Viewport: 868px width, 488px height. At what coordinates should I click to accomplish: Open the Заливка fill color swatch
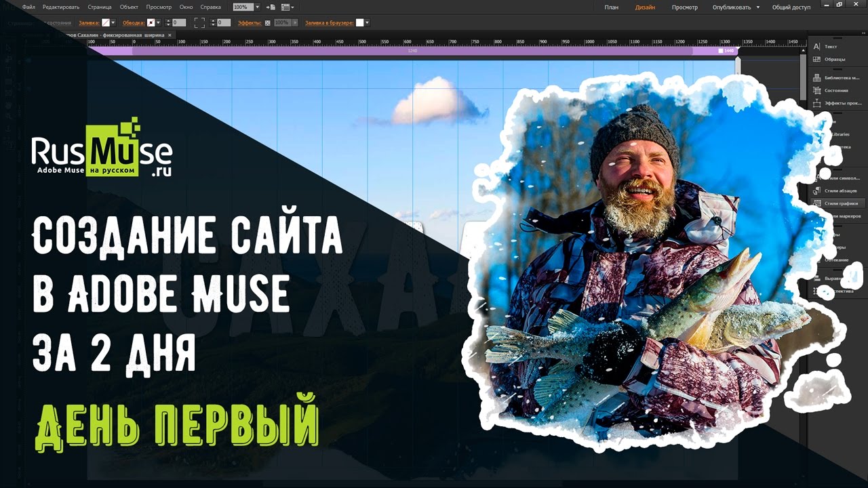click(106, 22)
